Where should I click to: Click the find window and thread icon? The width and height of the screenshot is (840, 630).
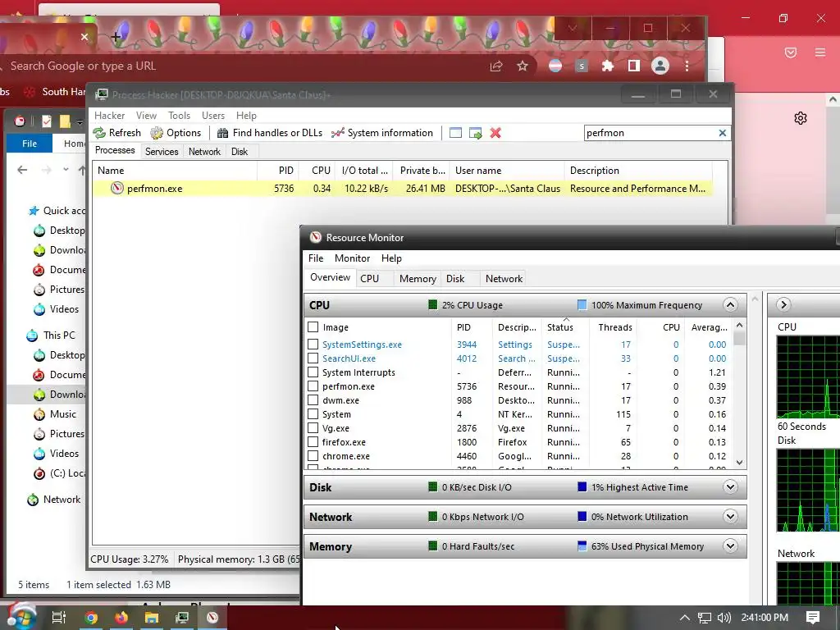(475, 133)
